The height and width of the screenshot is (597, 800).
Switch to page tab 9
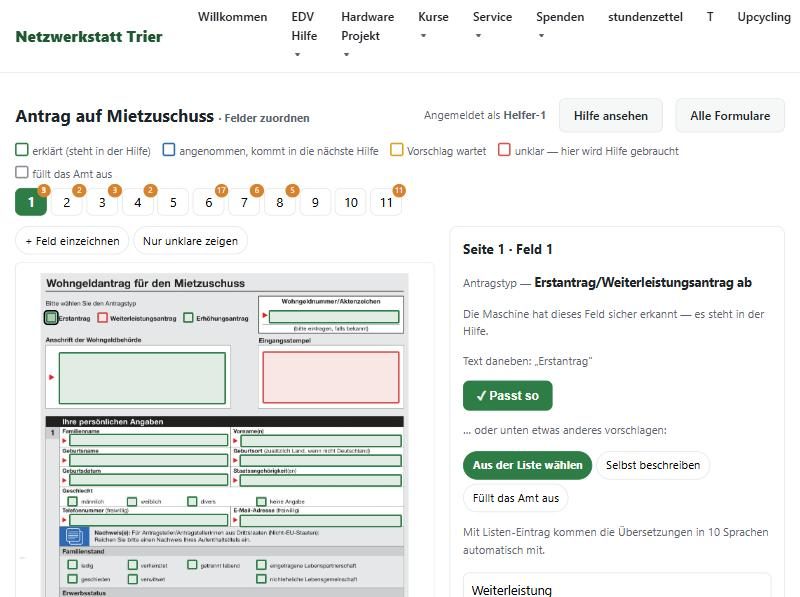coord(315,202)
